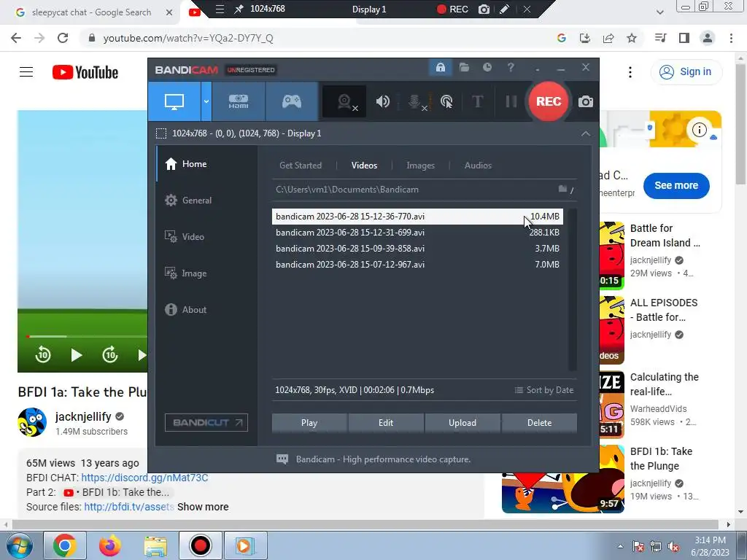Open YouTube hamburger guide menu

(x=26, y=72)
